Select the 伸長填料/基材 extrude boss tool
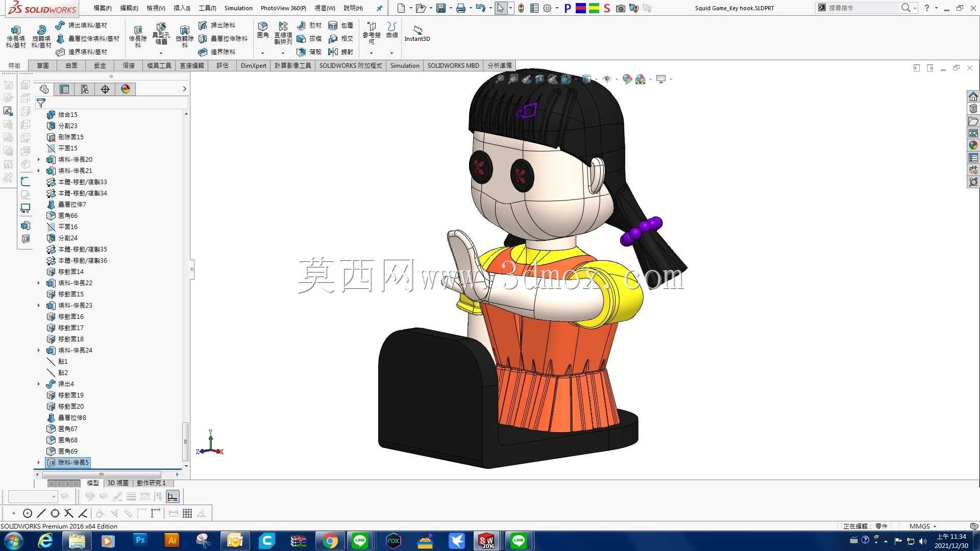The image size is (980, 551). (16, 37)
